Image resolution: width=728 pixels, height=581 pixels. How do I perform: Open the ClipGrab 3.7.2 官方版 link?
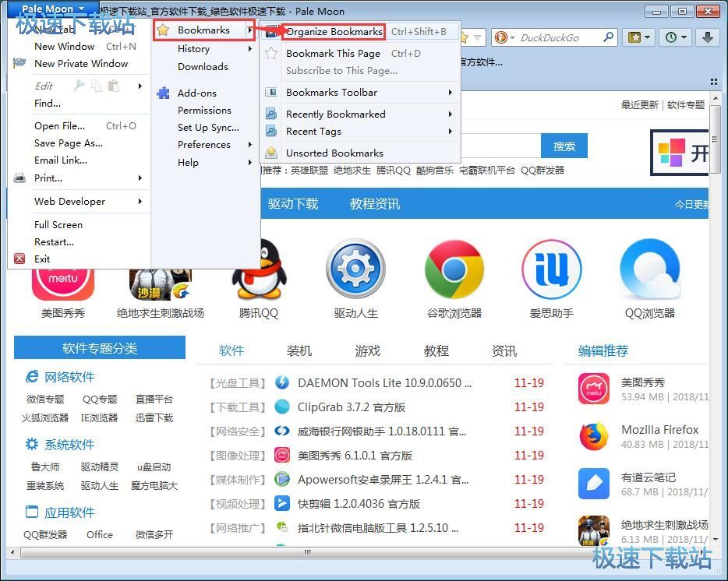(x=351, y=407)
